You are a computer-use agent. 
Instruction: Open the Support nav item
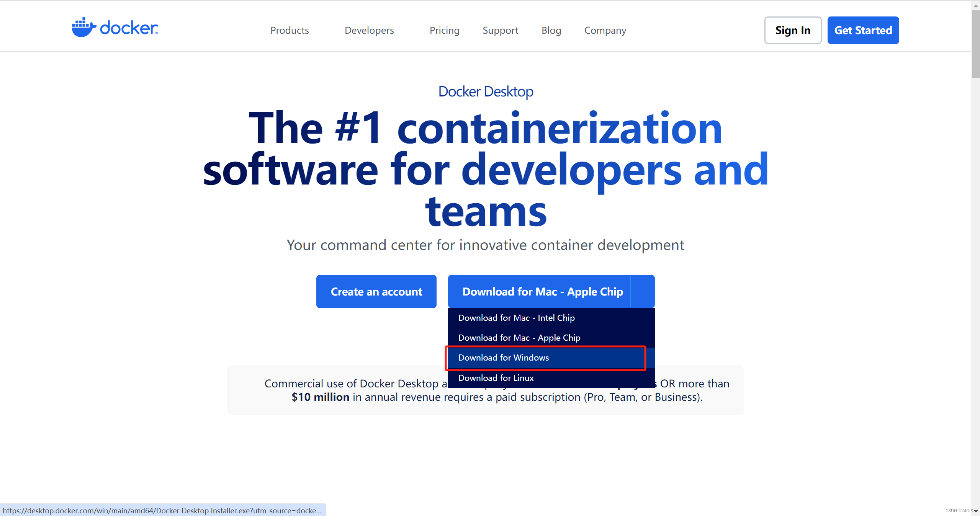coord(500,30)
